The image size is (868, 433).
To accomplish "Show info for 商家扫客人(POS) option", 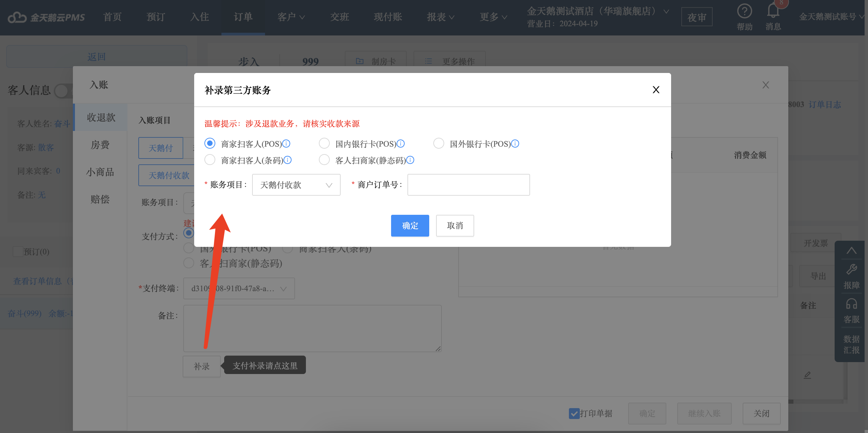I will click(286, 144).
